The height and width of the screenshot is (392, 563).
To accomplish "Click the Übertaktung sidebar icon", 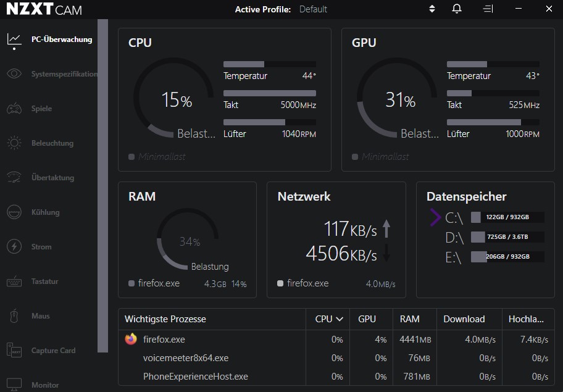I will click(x=14, y=177).
